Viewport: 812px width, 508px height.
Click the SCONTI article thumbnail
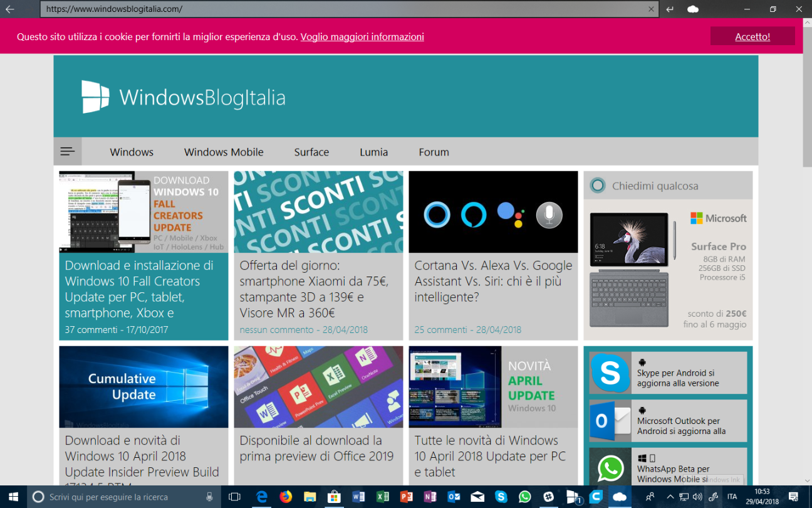coord(318,212)
